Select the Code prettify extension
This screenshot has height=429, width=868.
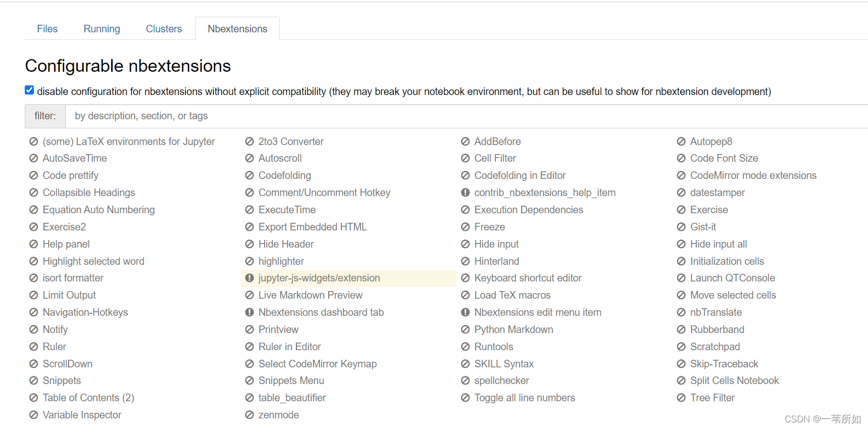pyautogui.click(x=71, y=175)
